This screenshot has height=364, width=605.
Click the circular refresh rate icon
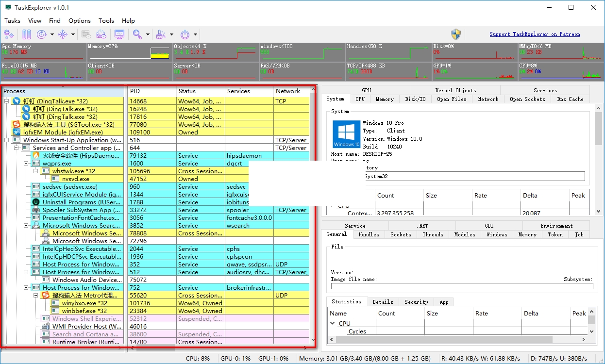click(42, 34)
